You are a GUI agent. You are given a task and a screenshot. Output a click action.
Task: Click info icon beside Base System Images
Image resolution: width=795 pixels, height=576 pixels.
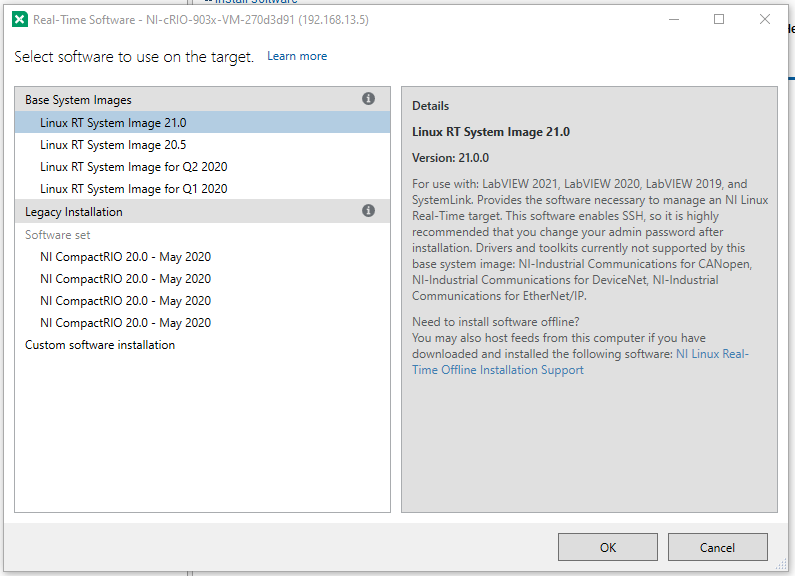coord(369,98)
